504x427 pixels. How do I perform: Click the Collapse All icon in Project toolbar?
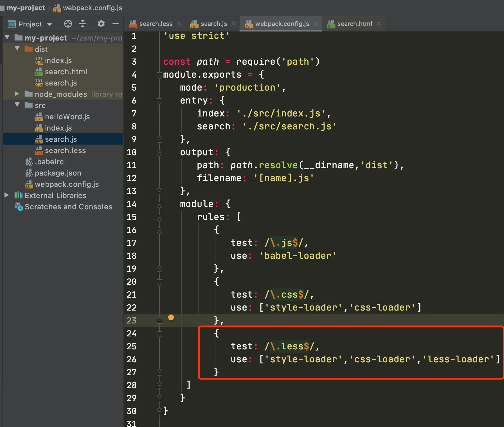(83, 24)
